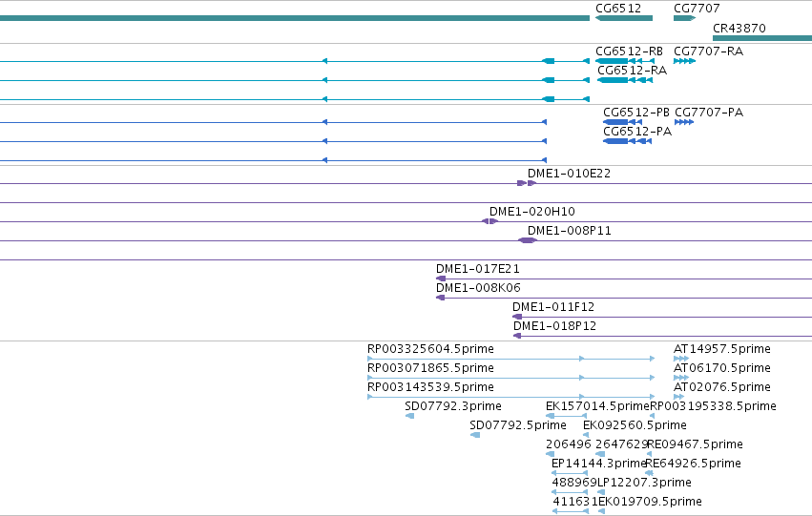Open the EP14144.3prime EST label

tap(599, 464)
